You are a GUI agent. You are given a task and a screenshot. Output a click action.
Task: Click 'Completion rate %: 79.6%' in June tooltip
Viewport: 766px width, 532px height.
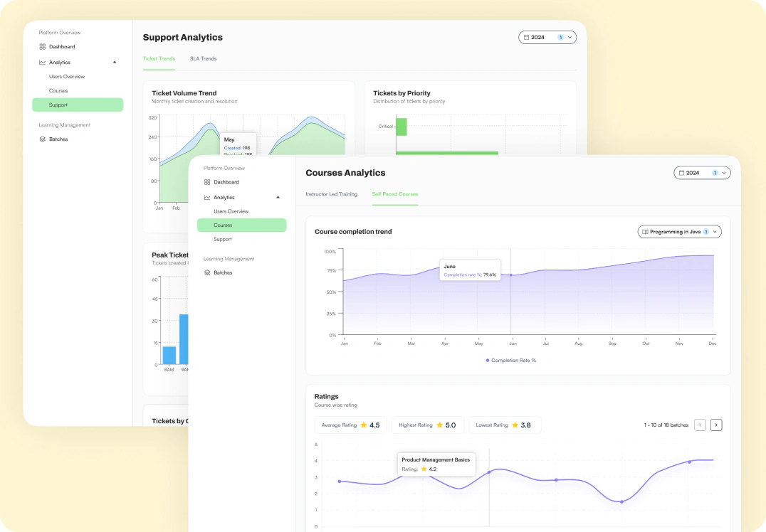(469, 275)
